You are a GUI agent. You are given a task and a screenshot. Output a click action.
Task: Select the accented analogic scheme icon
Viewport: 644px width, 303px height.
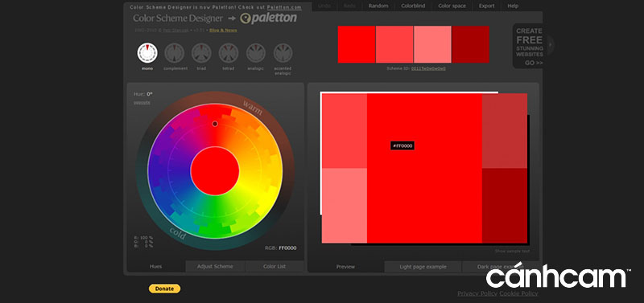(283, 53)
